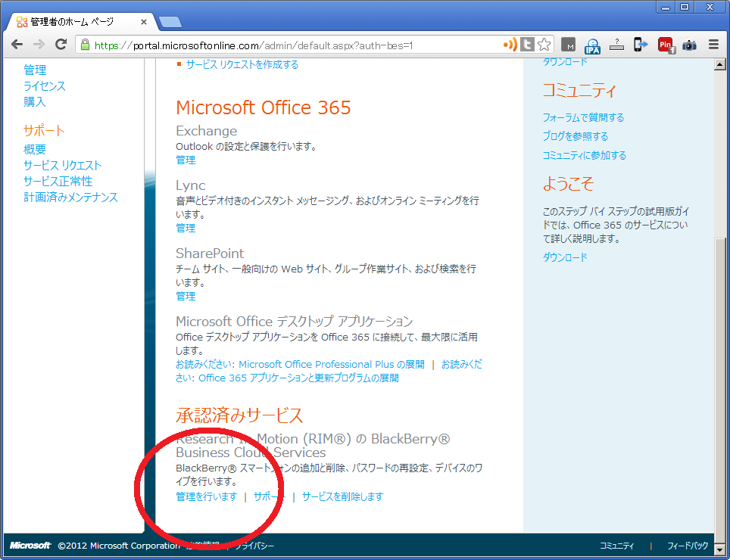Image resolution: width=730 pixels, height=560 pixels.
Task: Open the Chrome hamburger menu
Action: pos(713,45)
